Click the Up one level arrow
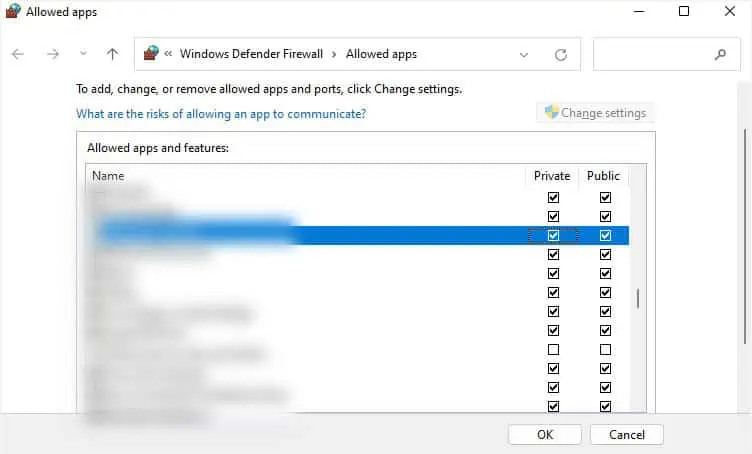The height and width of the screenshot is (454, 752). point(112,54)
